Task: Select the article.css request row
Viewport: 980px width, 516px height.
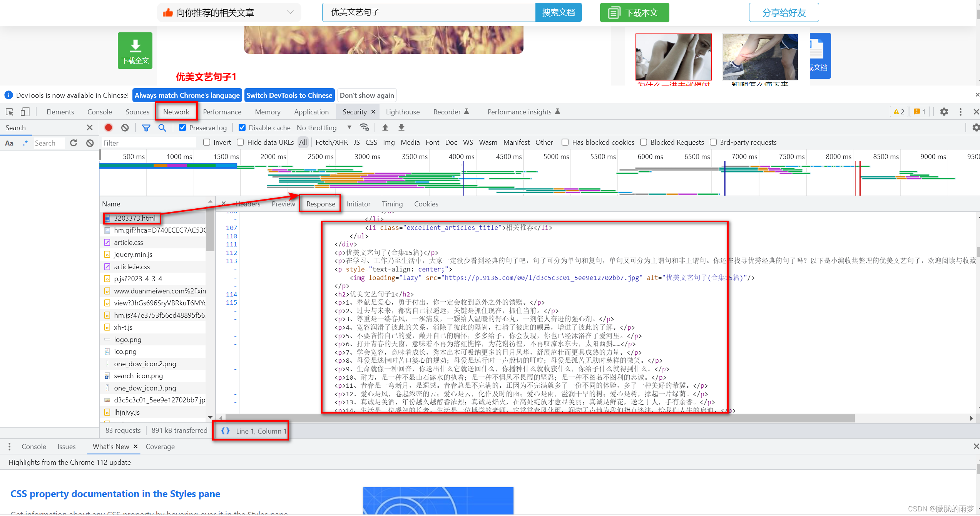Action: 128,242
